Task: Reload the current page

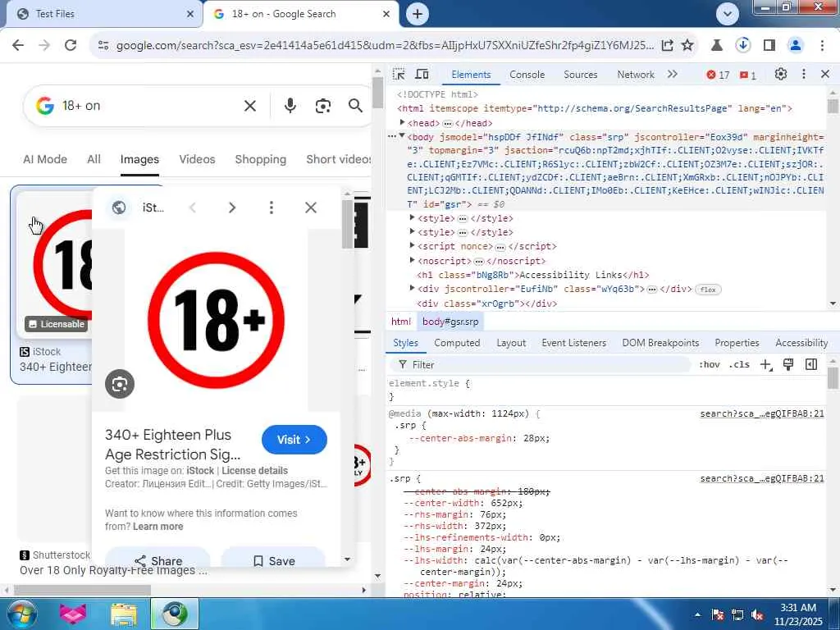Action: tap(71, 45)
